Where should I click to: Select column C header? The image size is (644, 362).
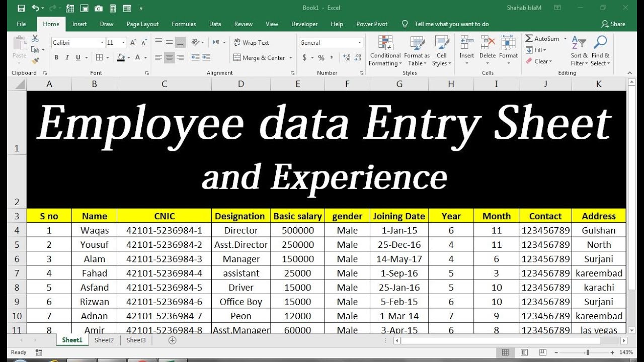[x=165, y=84]
